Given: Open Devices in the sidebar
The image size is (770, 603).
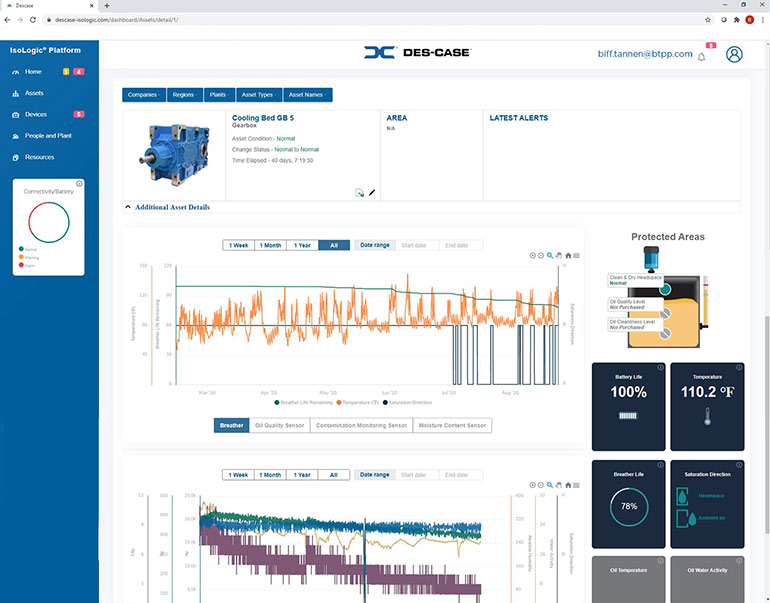Looking at the screenshot, I should pyautogui.click(x=36, y=114).
